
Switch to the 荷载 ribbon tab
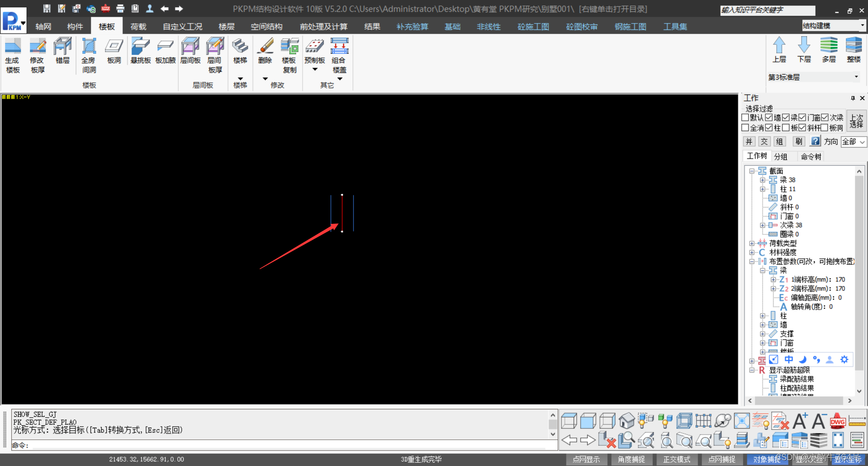tap(138, 27)
